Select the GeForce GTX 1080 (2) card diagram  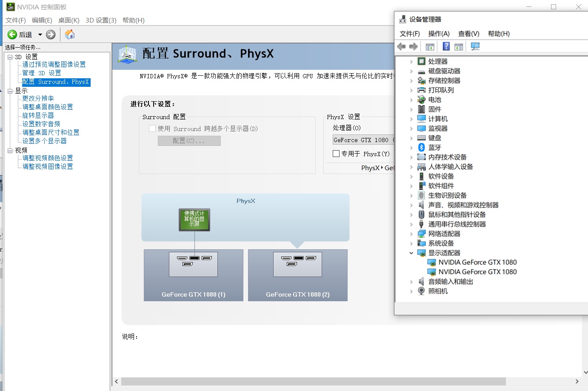(298, 275)
